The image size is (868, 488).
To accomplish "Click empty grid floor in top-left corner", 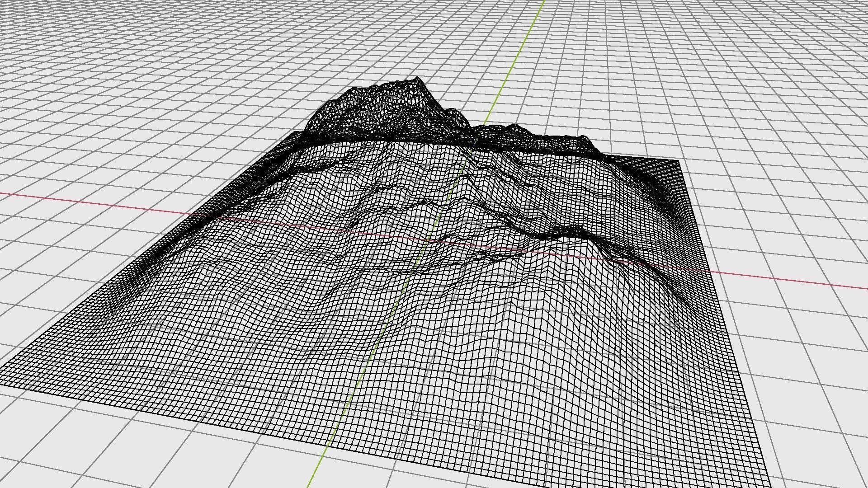I will [54, 41].
